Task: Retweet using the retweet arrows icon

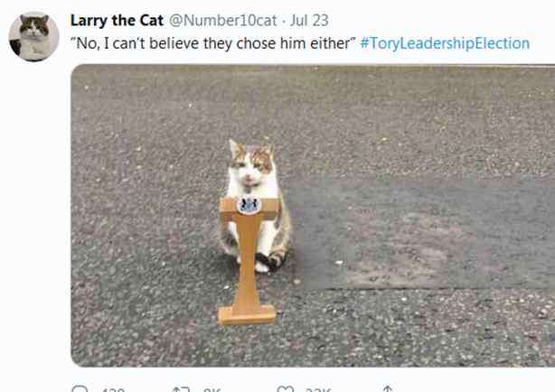Action: pos(181,389)
